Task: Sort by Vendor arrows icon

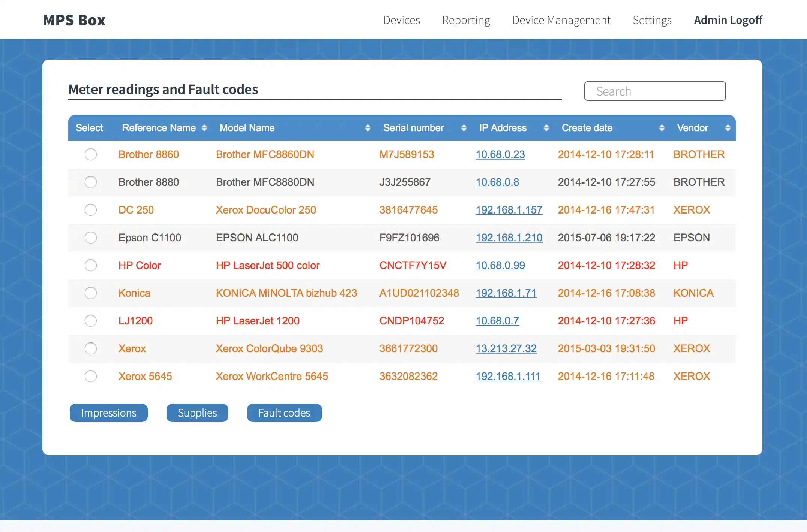Action: pos(728,128)
